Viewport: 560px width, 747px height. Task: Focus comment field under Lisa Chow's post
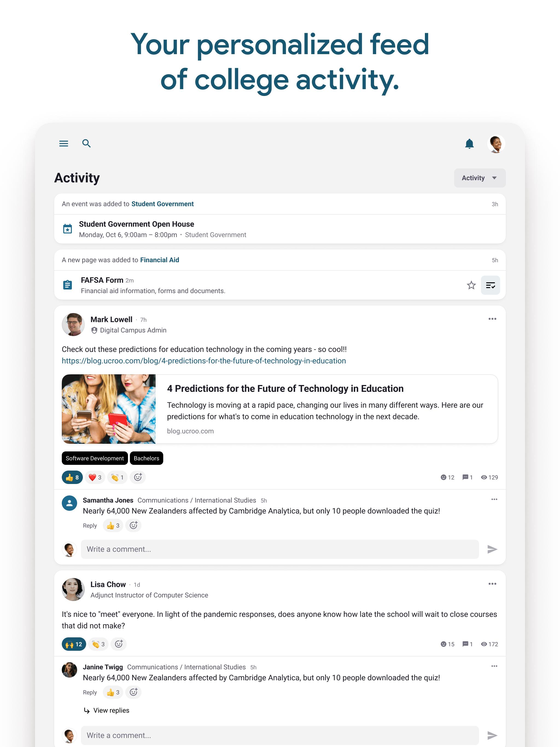pos(280,735)
